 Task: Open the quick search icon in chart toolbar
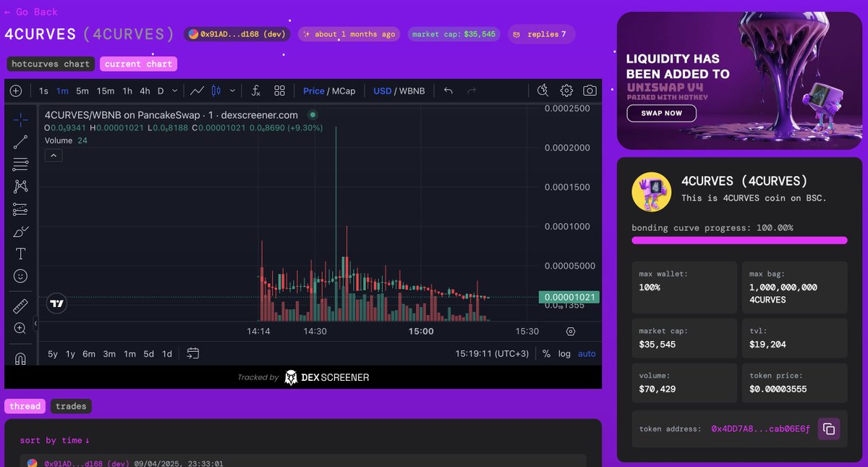[543, 91]
